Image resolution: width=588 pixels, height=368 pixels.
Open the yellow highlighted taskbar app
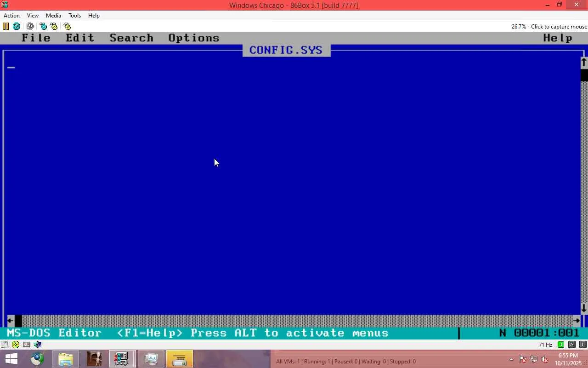[x=179, y=359]
